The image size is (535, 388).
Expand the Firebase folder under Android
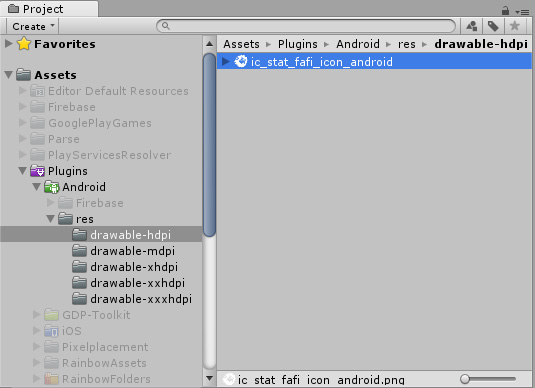coord(51,203)
